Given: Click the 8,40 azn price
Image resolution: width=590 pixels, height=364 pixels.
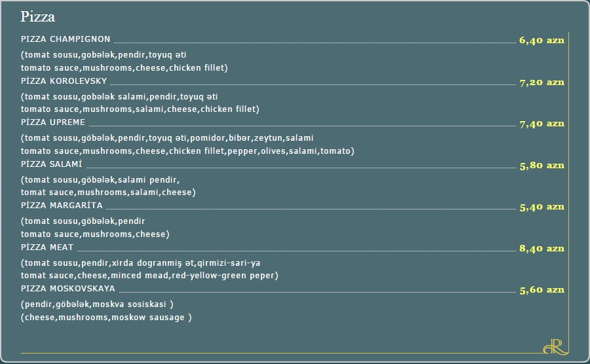Looking at the screenshot, I should [x=541, y=248].
